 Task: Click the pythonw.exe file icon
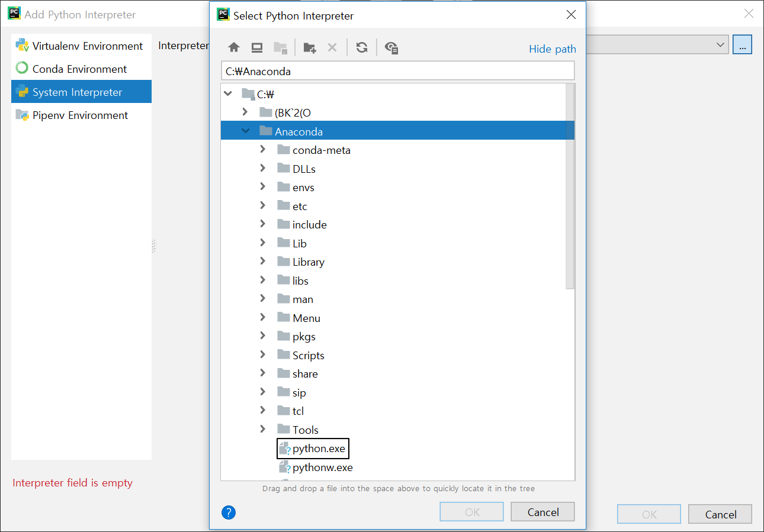click(x=285, y=467)
